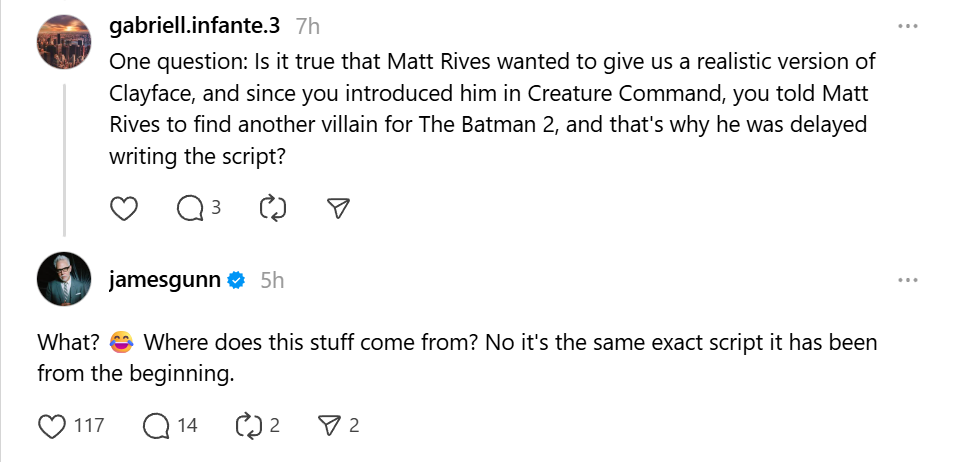Click jamesgunn's profile avatar photo

click(x=66, y=279)
